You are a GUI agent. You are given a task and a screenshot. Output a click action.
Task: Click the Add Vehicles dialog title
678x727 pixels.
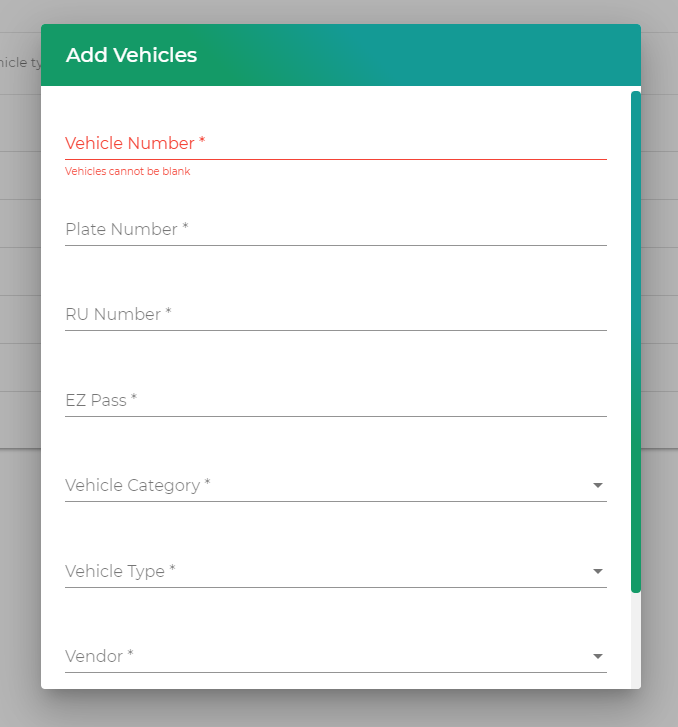[x=131, y=55]
